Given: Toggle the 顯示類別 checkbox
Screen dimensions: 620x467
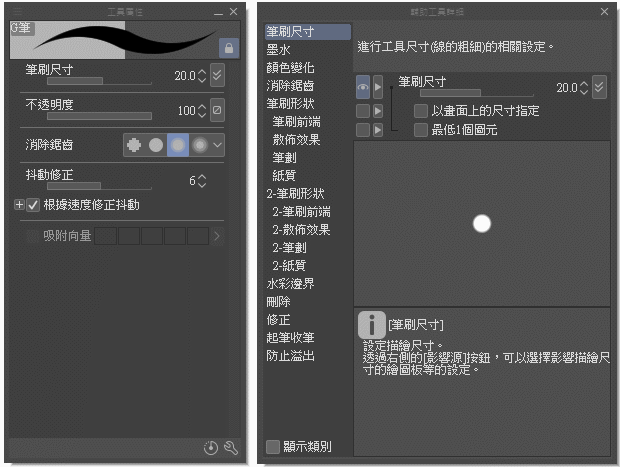Looking at the screenshot, I should click(273, 447).
